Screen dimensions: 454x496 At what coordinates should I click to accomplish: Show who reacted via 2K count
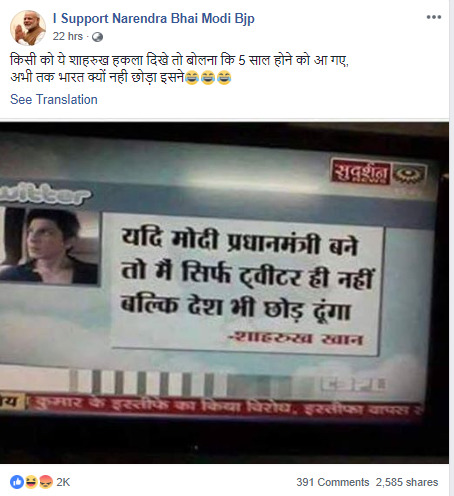point(63,482)
